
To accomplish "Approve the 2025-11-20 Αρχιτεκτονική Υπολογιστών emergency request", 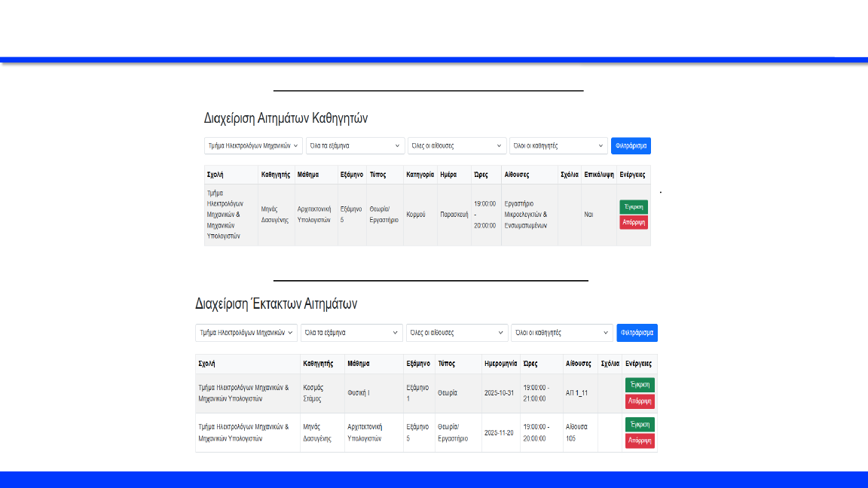I will [640, 424].
